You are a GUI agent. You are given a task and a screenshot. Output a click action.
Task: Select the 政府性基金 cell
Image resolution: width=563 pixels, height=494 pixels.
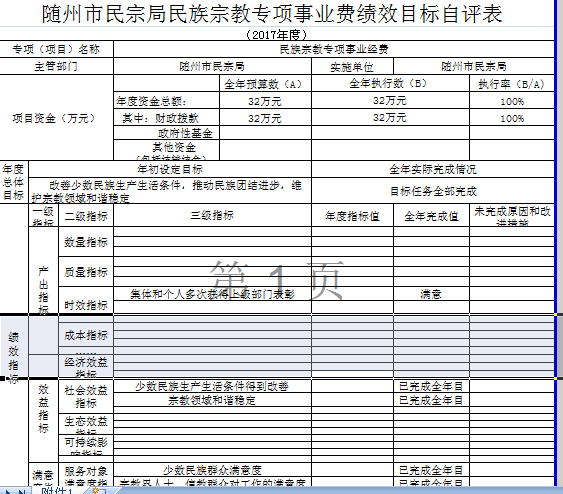click(x=167, y=133)
